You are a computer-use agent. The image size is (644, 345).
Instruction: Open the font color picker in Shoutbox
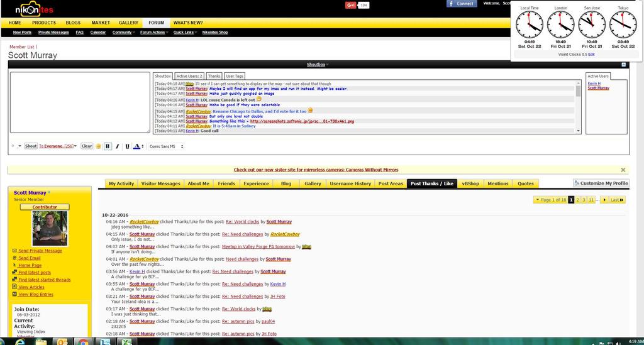pos(137,146)
